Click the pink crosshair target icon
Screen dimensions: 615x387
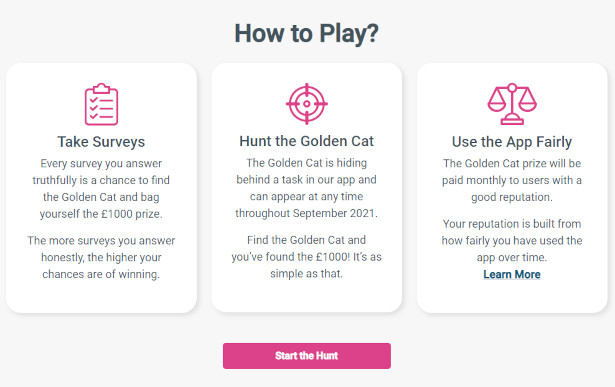click(x=307, y=104)
